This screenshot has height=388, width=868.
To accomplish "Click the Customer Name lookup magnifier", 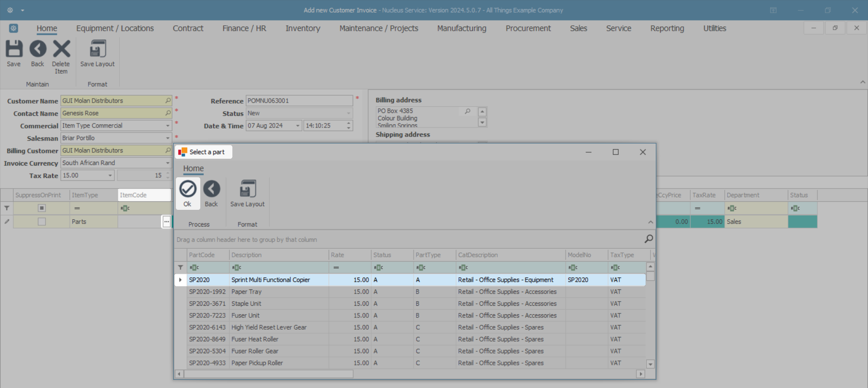I will tap(168, 100).
